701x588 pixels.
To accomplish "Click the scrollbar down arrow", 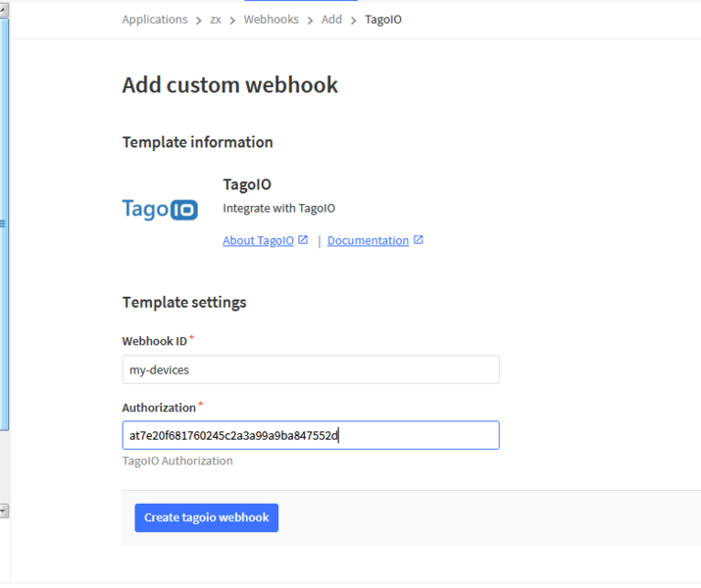I will pyautogui.click(x=4, y=511).
